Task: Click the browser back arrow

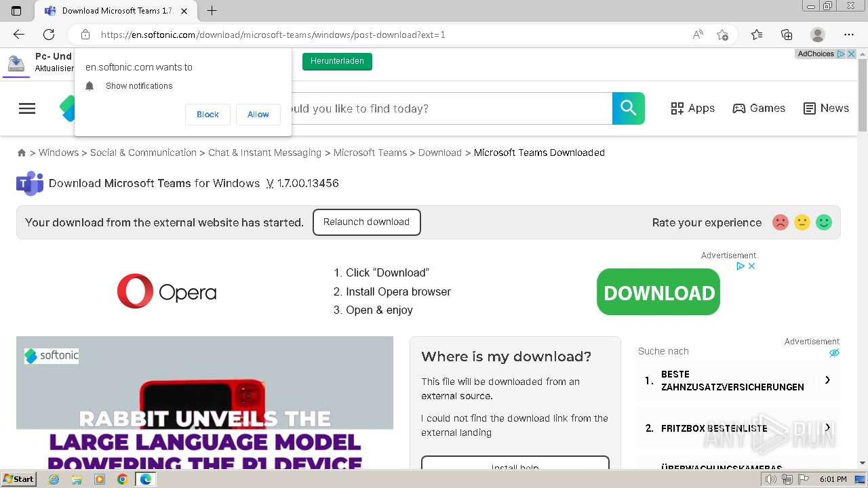Action: (19, 35)
